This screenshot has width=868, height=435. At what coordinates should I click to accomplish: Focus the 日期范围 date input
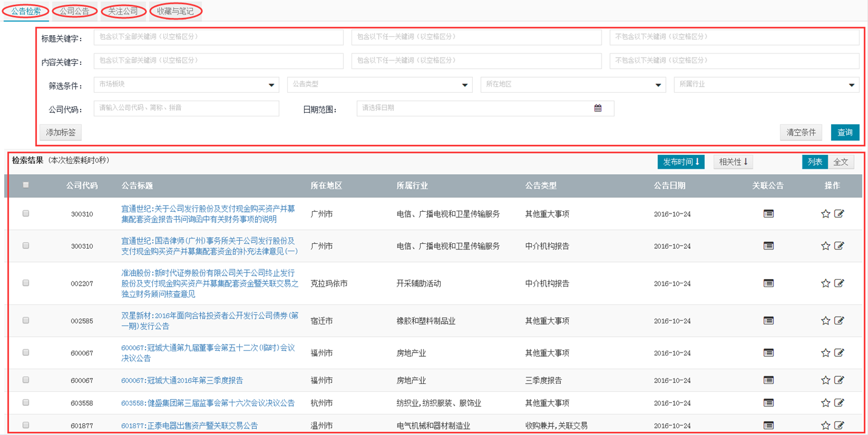pyautogui.click(x=486, y=108)
